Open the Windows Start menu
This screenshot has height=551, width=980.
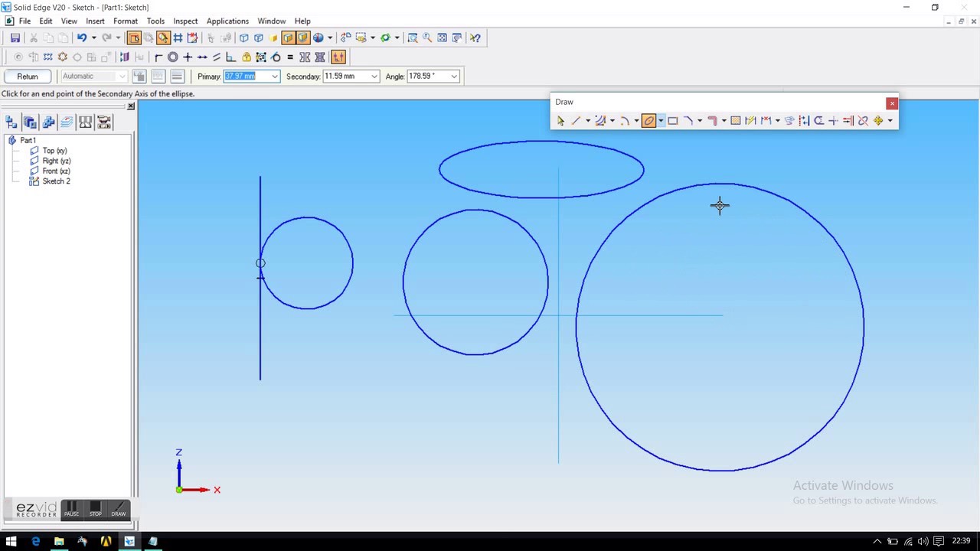11,542
